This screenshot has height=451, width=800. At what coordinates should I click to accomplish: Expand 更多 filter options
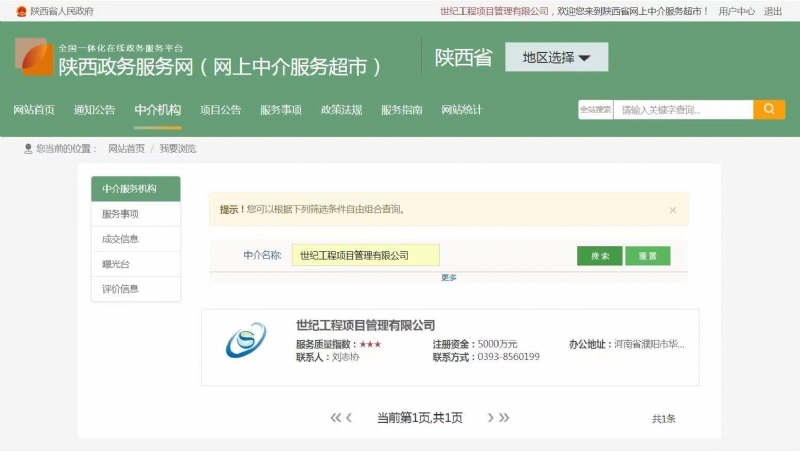click(448, 278)
